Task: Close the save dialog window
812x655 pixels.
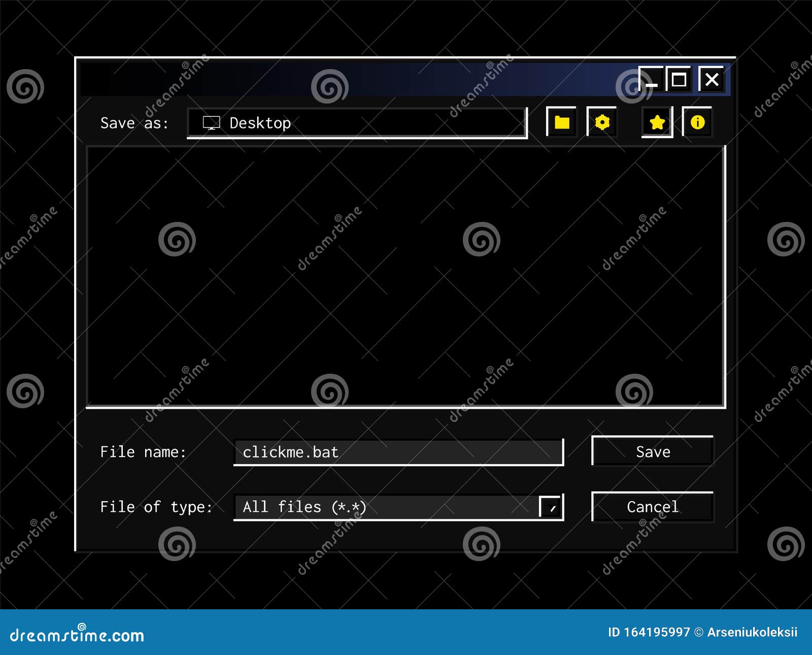Action: pos(712,79)
